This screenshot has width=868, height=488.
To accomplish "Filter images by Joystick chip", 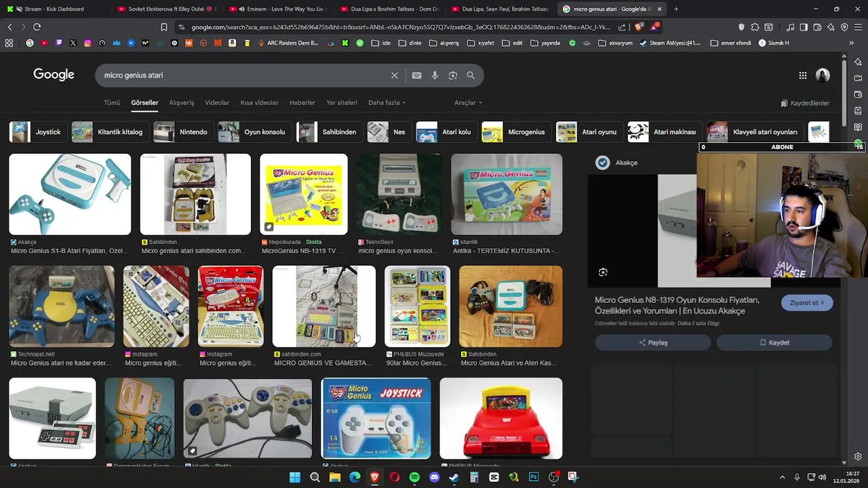I will click(x=39, y=132).
